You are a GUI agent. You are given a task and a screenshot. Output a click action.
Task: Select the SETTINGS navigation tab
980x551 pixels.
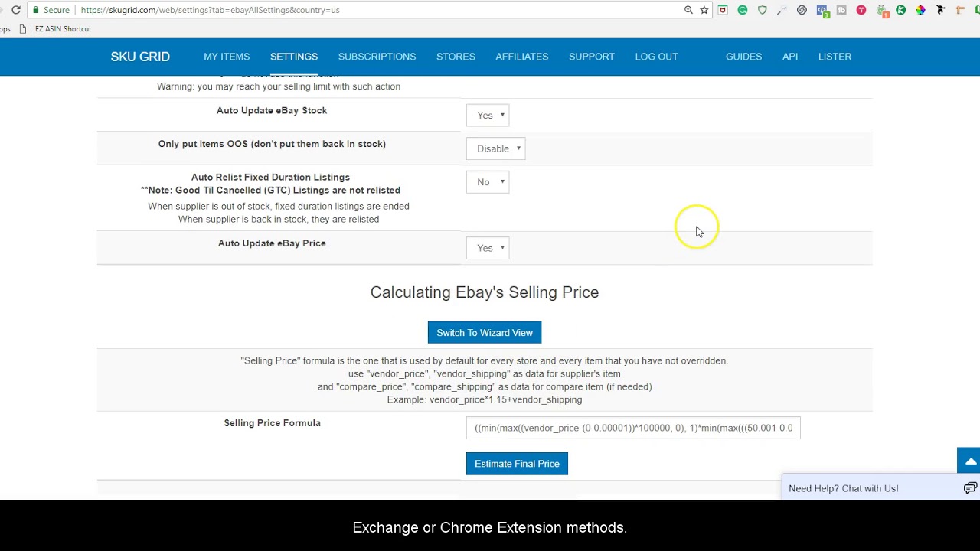(x=294, y=57)
